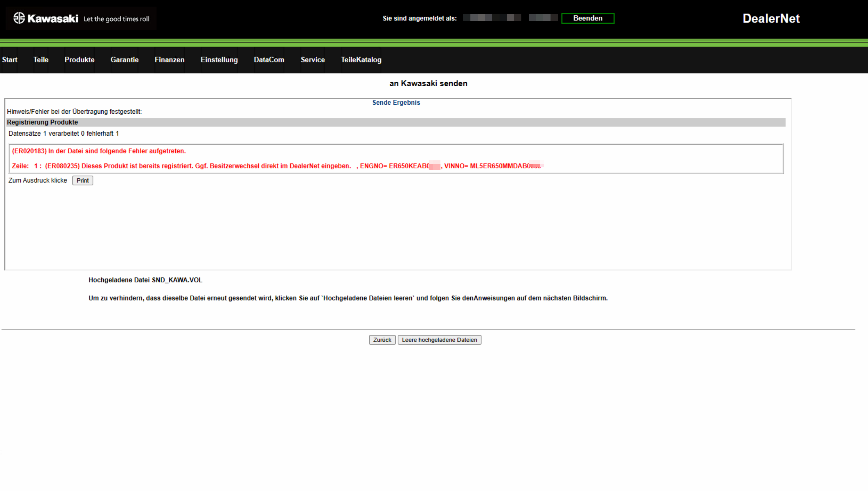
Task: Click the DealerNet logo text
Action: tap(771, 19)
